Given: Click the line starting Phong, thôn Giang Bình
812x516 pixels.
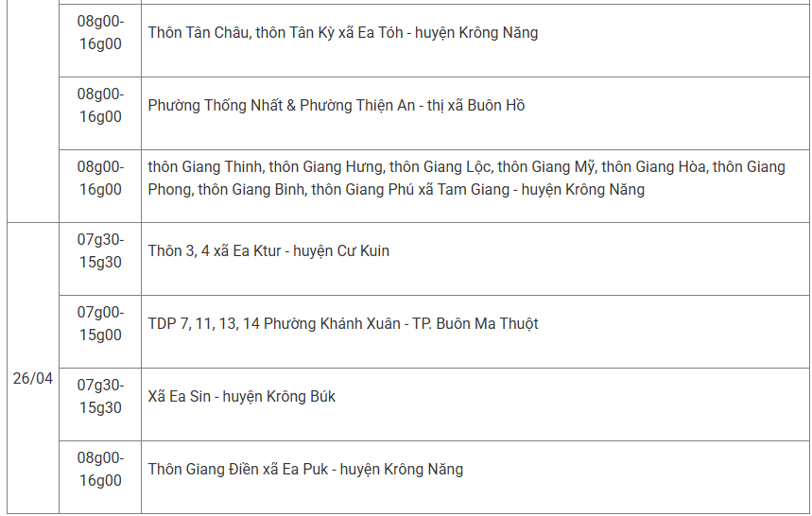Looking at the screenshot, I should 396,189.
